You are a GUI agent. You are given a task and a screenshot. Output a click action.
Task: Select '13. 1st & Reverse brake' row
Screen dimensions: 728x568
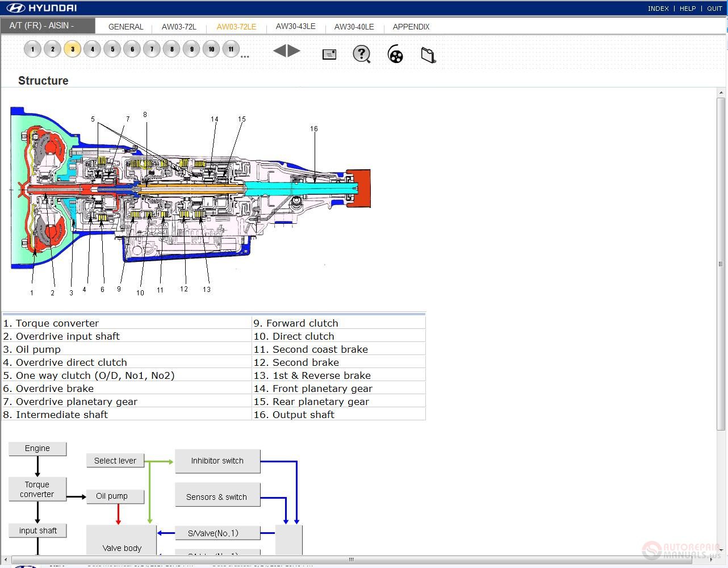coord(338,375)
